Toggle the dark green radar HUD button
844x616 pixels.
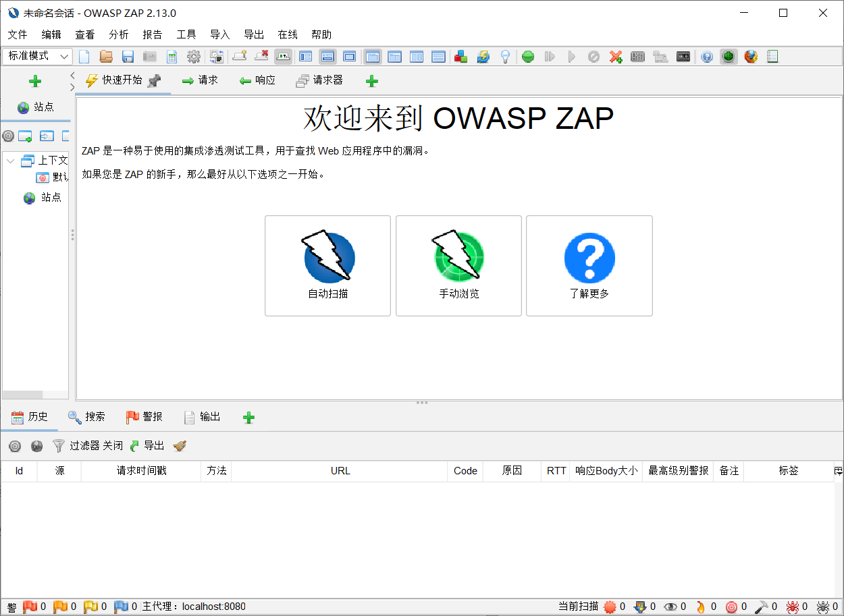pyautogui.click(x=728, y=57)
